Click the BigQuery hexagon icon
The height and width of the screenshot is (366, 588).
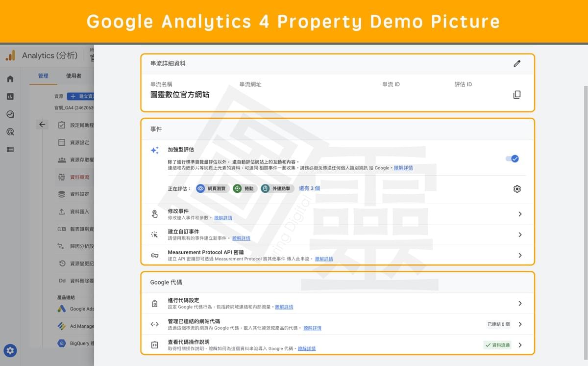(62, 343)
